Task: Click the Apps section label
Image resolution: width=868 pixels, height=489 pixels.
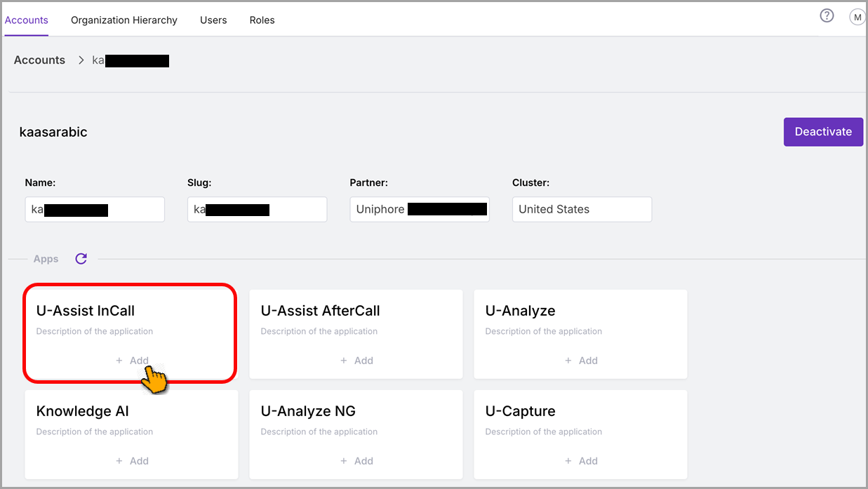Action: click(x=46, y=259)
